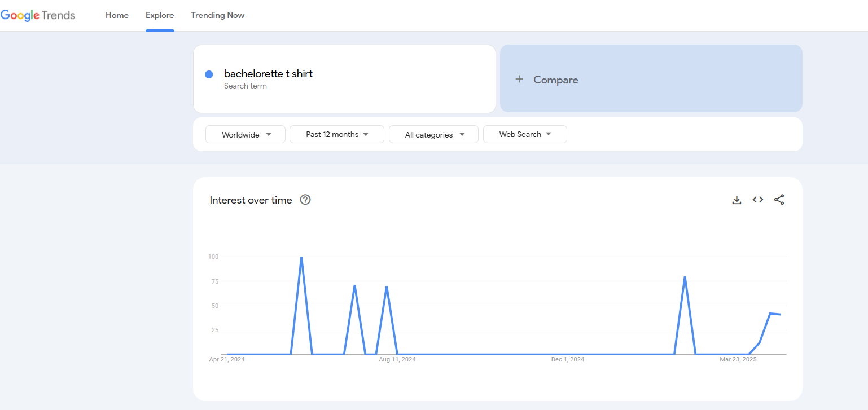
Task: Click the blue dot beside search term
Action: 209,74
